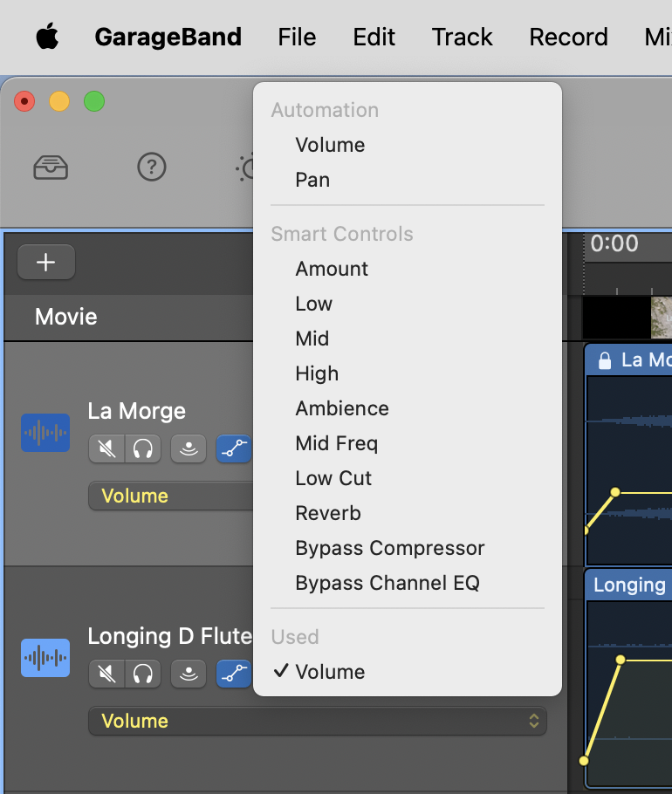Toggle input monitoring on Longing D Flute
Image resolution: width=672 pixels, height=794 pixels.
189,674
